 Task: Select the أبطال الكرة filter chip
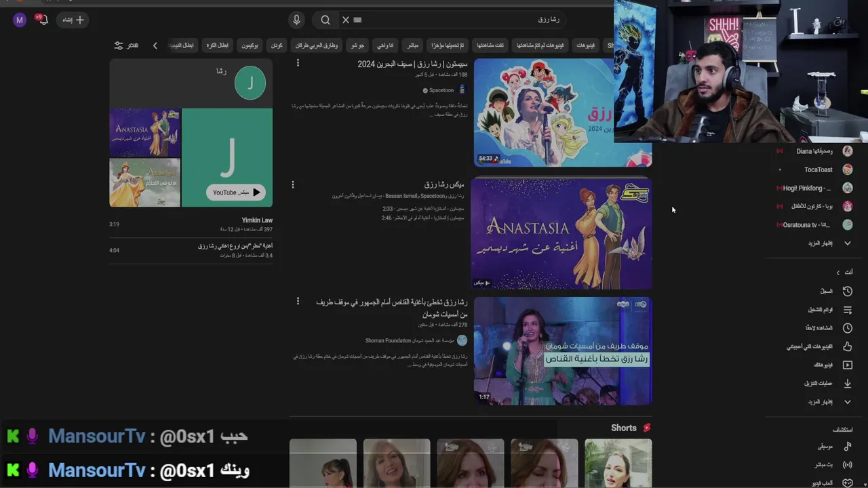coord(217,45)
